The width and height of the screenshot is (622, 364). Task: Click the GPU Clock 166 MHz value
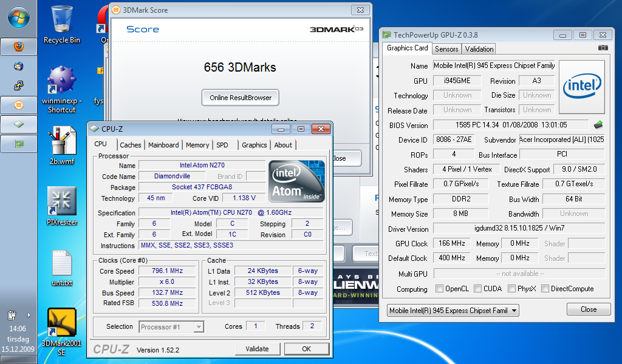tap(451, 243)
